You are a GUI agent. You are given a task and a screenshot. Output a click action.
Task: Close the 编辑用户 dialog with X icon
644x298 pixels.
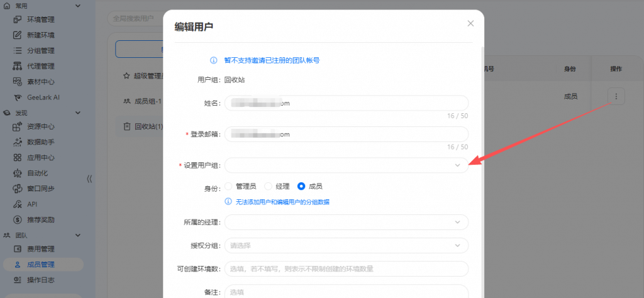click(470, 23)
